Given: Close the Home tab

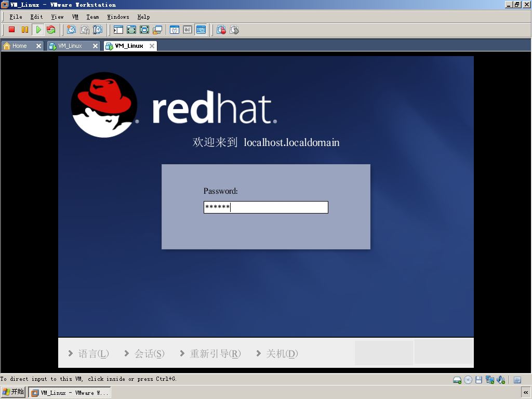Looking at the screenshot, I should click(38, 46).
